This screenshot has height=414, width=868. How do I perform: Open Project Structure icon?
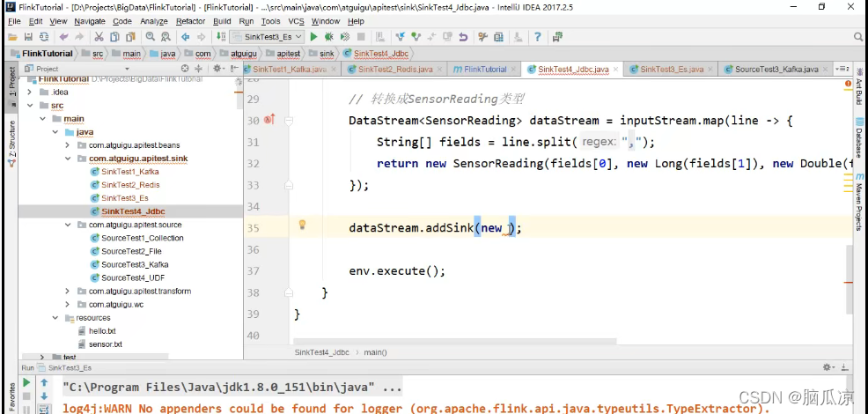click(x=498, y=37)
